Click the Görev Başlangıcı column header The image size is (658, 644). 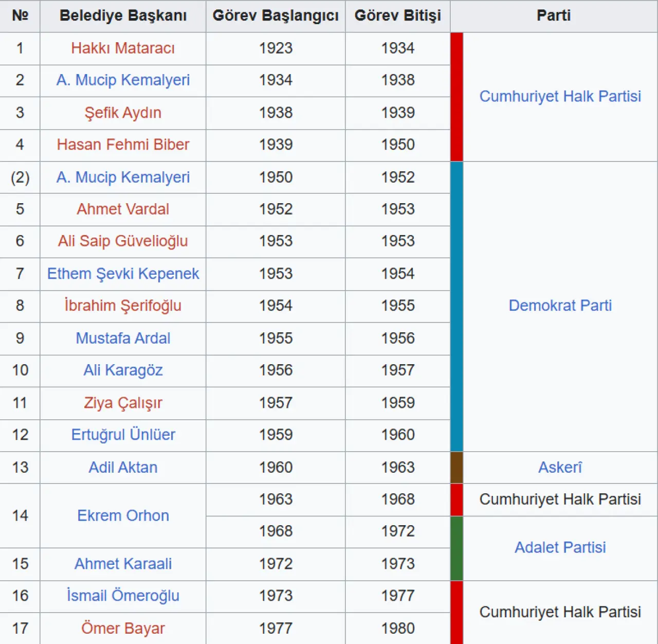[x=276, y=16]
